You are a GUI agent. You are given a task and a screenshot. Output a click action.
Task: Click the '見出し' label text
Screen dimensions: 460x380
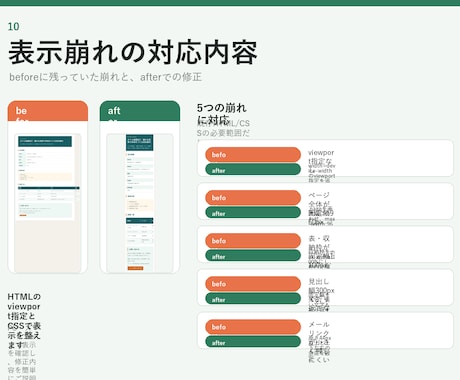(x=319, y=281)
